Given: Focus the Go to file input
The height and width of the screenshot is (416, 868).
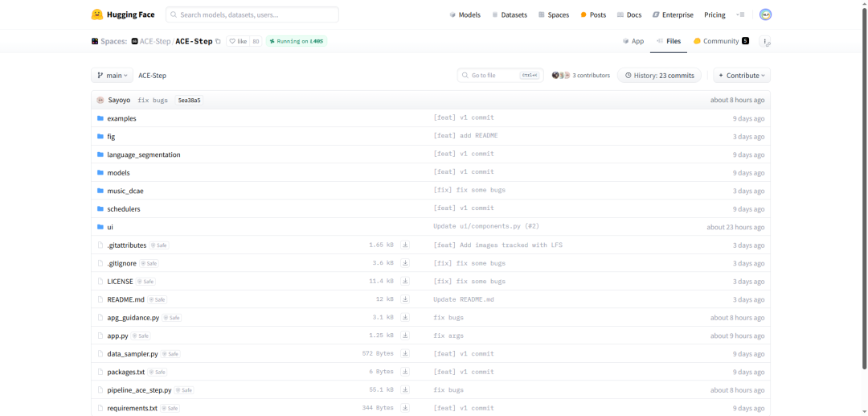Looking at the screenshot, I should [501, 76].
